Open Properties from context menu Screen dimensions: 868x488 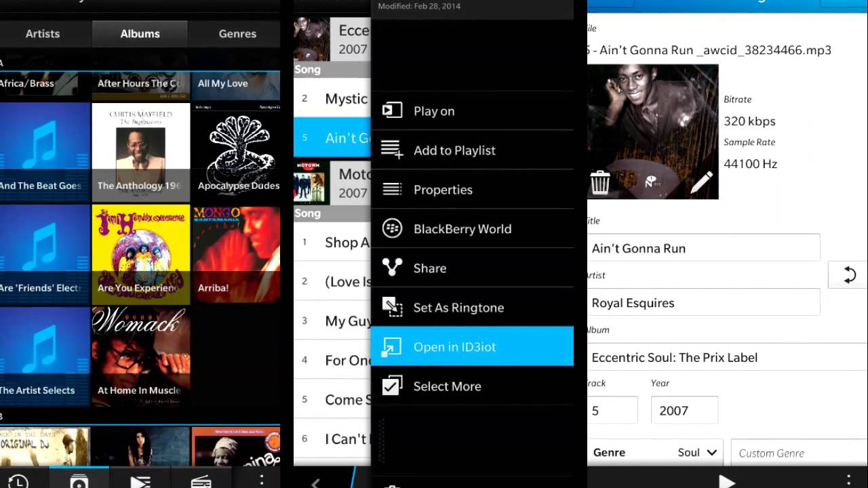pos(473,190)
